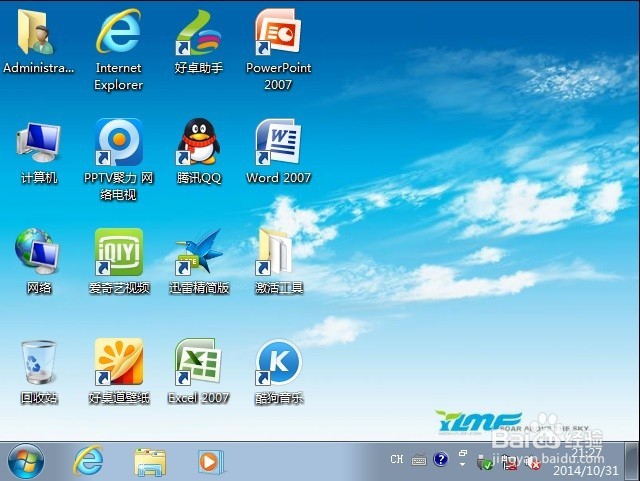Open 迅雷精简版 hummingbird shortcut

[x=199, y=252]
